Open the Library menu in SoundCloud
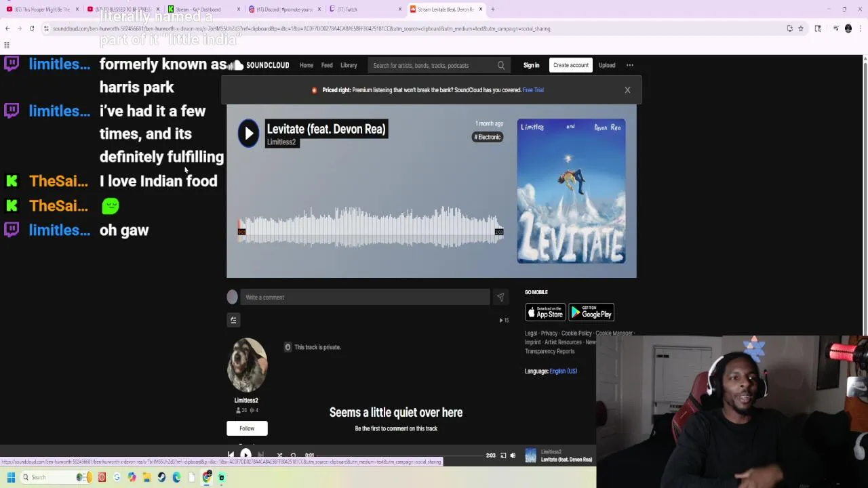 (349, 65)
